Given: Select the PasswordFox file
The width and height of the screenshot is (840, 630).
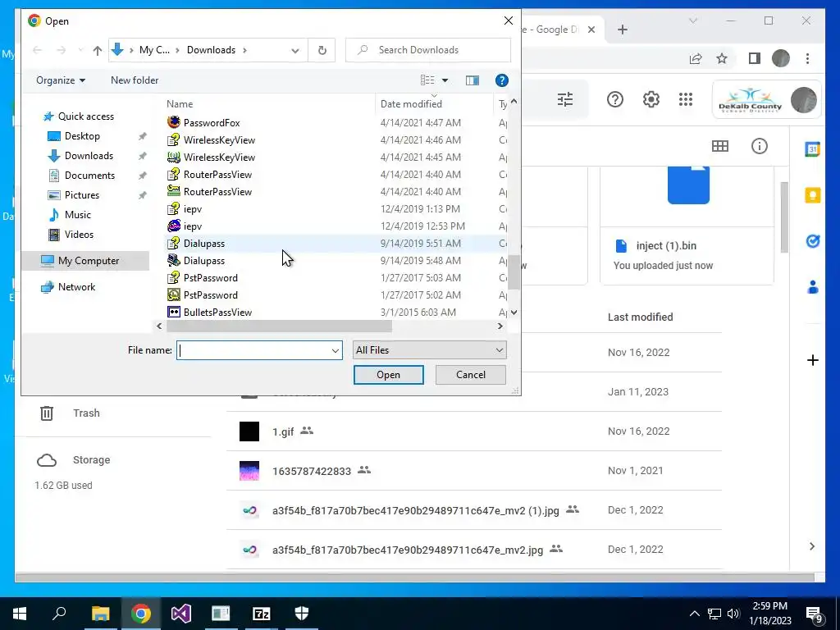Looking at the screenshot, I should [x=212, y=123].
